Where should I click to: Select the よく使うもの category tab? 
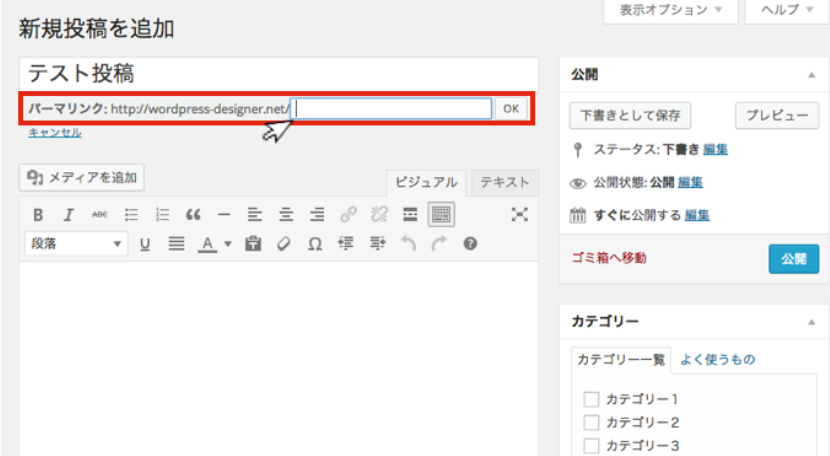click(717, 360)
